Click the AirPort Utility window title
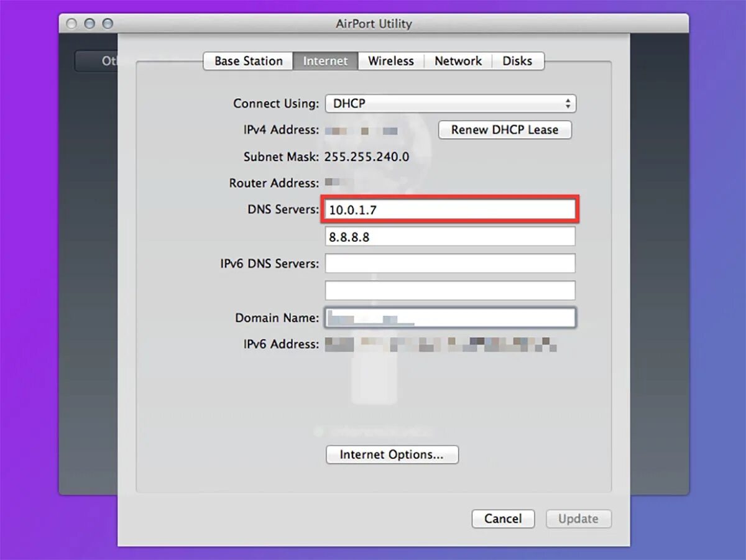The width and height of the screenshot is (746, 560). tap(374, 24)
